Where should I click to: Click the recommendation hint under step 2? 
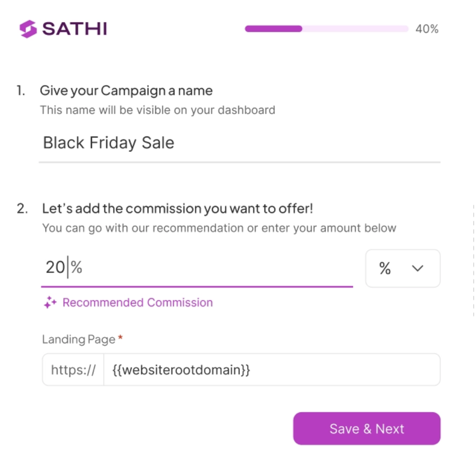coord(219,228)
